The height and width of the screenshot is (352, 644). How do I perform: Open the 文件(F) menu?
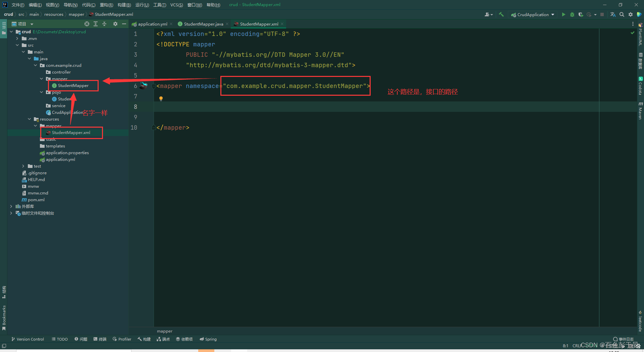click(x=18, y=5)
